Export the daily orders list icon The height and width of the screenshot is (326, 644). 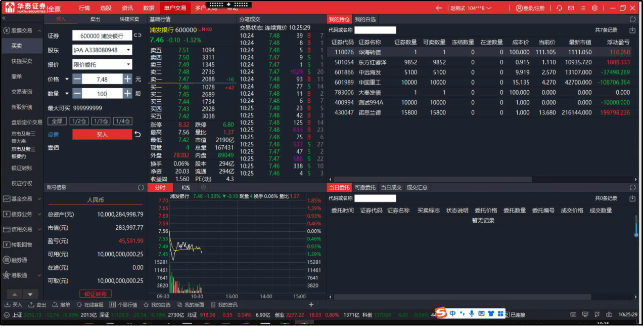pos(632,198)
